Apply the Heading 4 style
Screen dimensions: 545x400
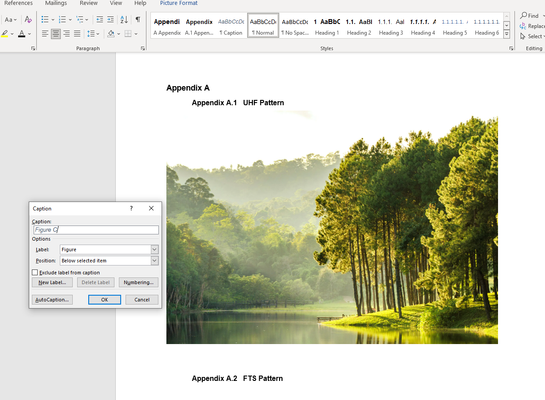tap(423, 27)
